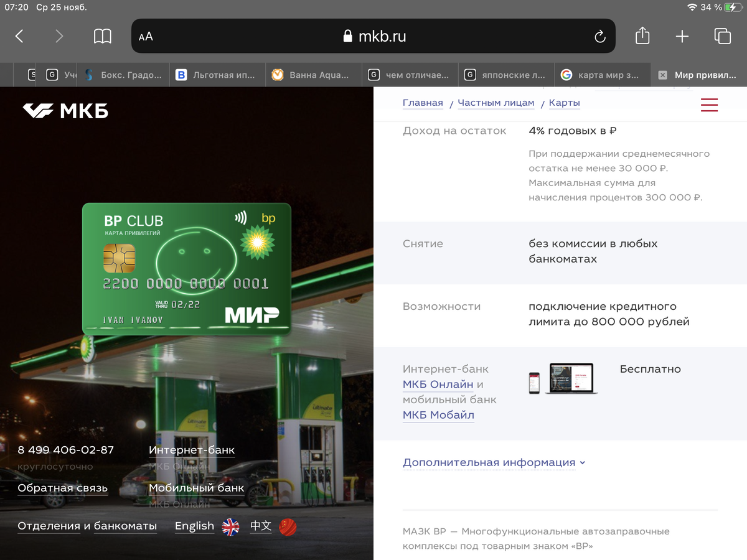Open Safari bookmarks book icon
747x560 pixels.
(x=103, y=37)
